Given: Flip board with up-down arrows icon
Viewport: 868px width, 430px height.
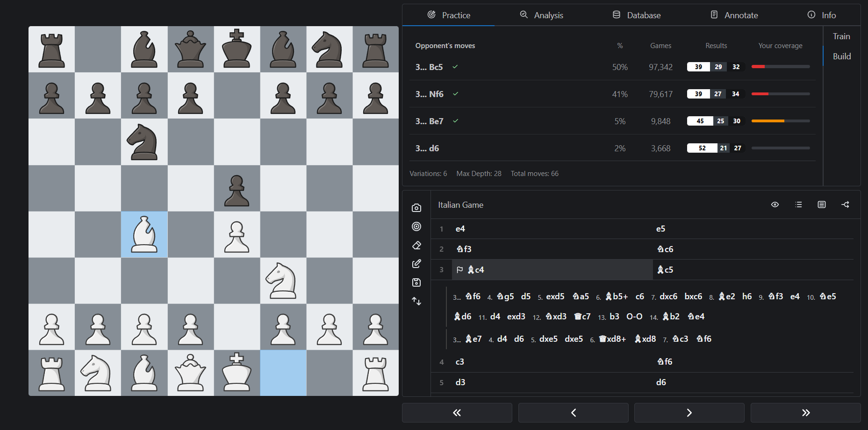Looking at the screenshot, I should click(416, 301).
